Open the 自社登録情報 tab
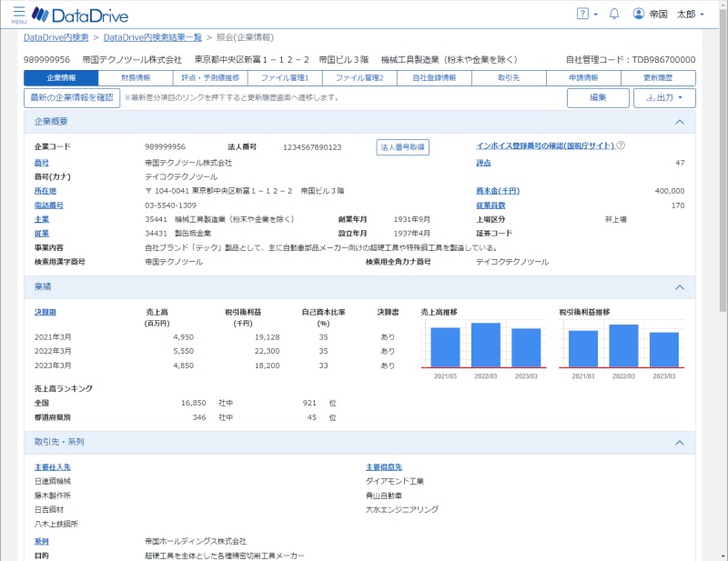Image resolution: width=728 pixels, height=561 pixels. coord(435,78)
